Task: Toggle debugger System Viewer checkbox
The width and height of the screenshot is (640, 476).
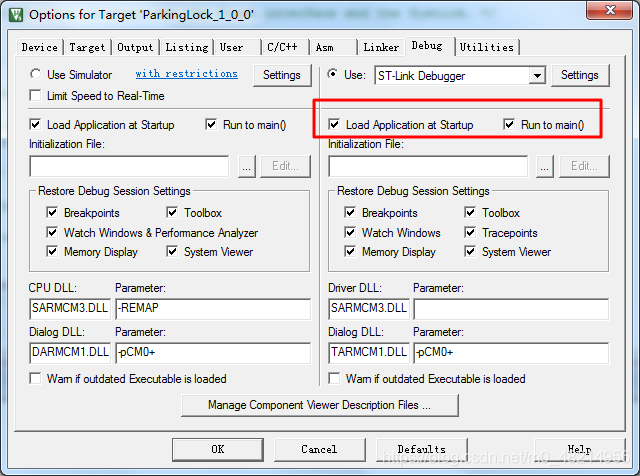Action: coord(470,251)
